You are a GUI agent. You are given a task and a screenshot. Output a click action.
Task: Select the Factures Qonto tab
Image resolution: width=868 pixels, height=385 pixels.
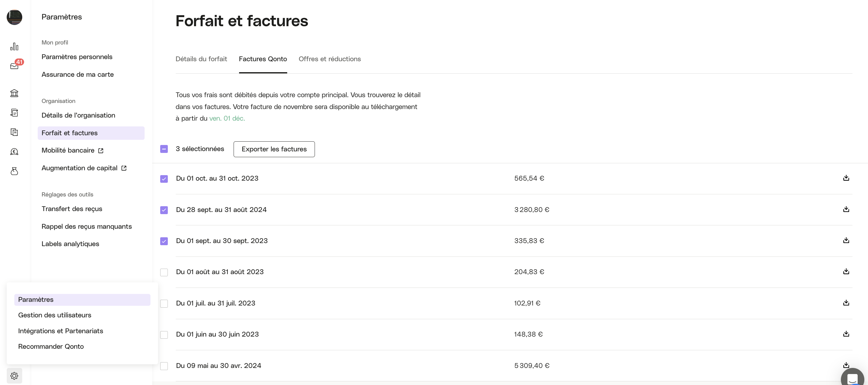(263, 59)
